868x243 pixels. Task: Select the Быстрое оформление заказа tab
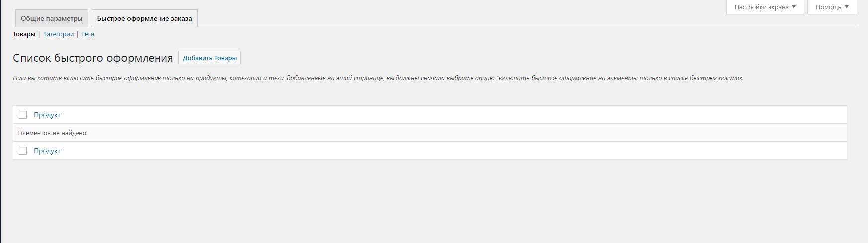pyautogui.click(x=145, y=19)
